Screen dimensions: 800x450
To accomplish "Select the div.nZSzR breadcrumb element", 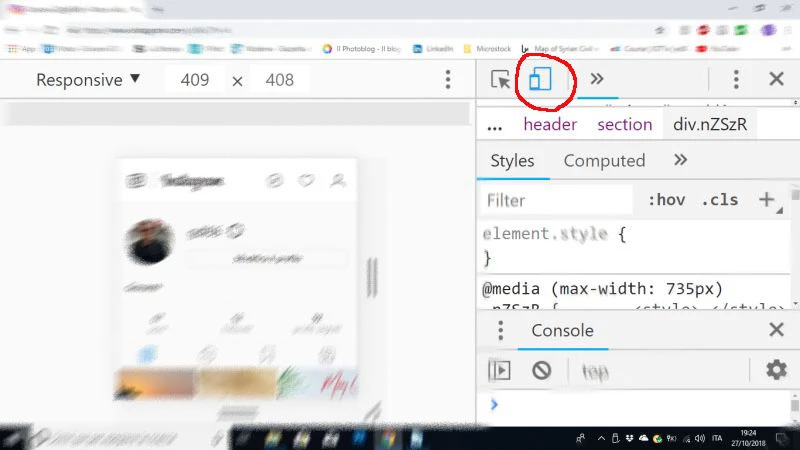I will point(710,124).
